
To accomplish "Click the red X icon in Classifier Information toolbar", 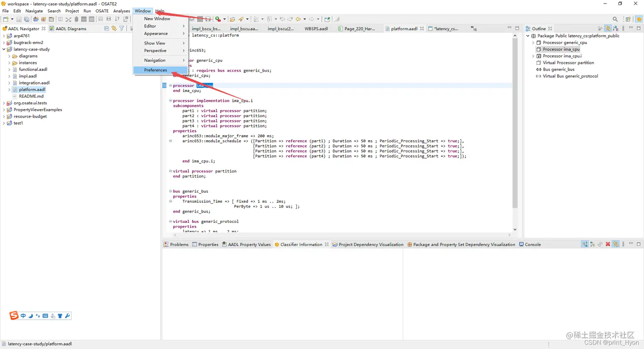I will [608, 244].
